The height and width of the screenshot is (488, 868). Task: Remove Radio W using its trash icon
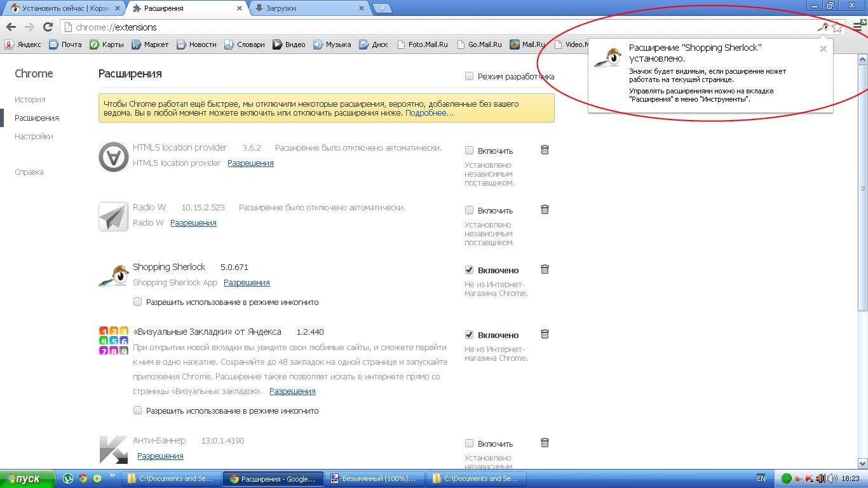pyautogui.click(x=545, y=210)
